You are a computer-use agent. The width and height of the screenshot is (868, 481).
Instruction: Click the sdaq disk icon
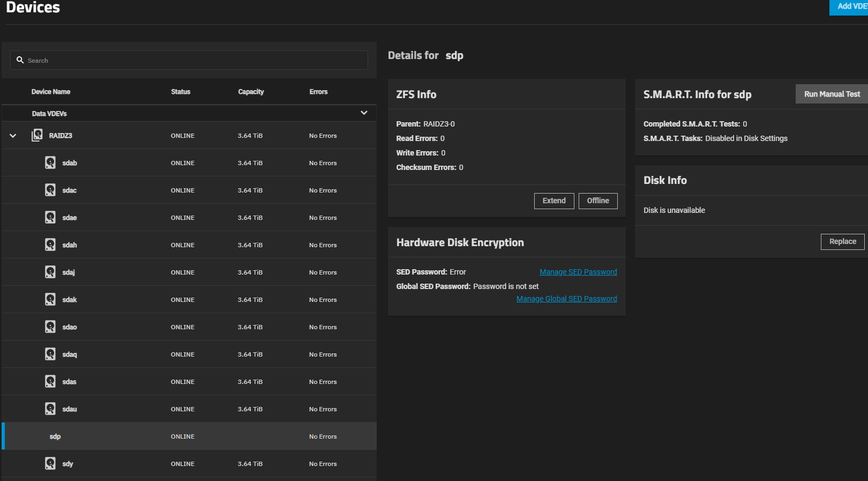point(50,354)
